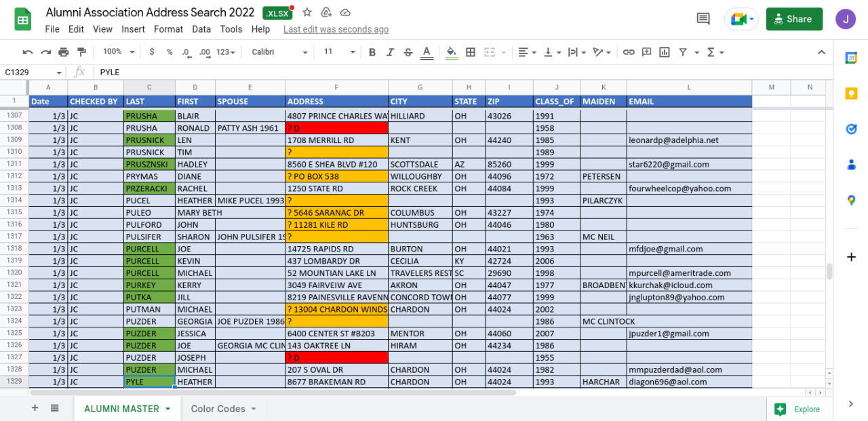
Task: Insert chart icon in toolbar
Action: point(665,52)
